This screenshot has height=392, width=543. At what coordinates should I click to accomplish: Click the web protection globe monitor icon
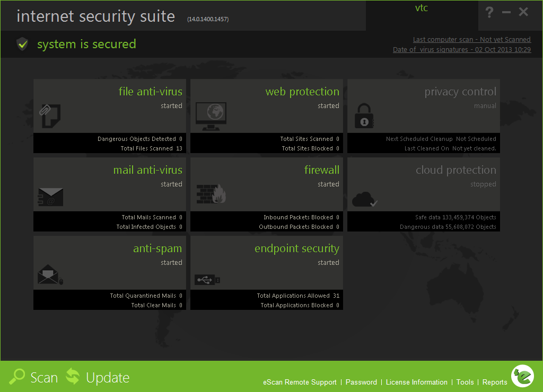pyautogui.click(x=211, y=115)
